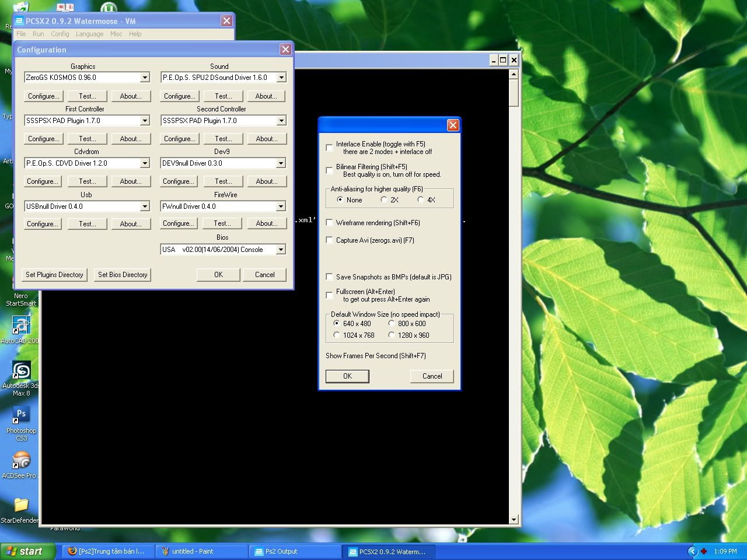The width and height of the screenshot is (747, 560).
Task: Choose 1280 x 960 window size
Action: 391,335
